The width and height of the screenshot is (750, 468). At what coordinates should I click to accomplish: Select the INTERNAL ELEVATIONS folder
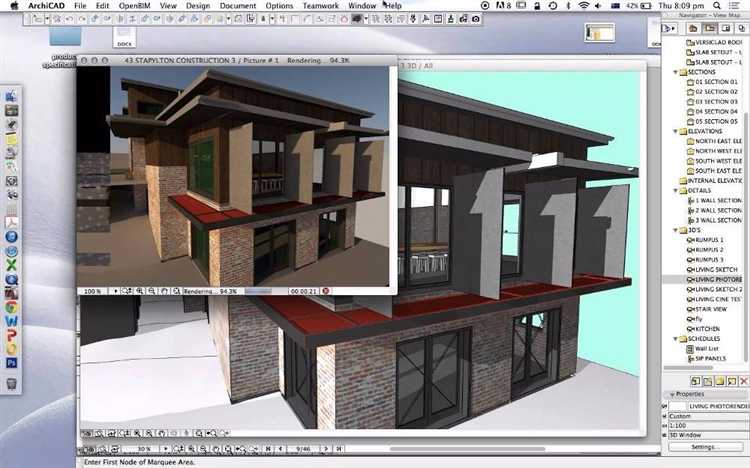pyautogui.click(x=711, y=181)
